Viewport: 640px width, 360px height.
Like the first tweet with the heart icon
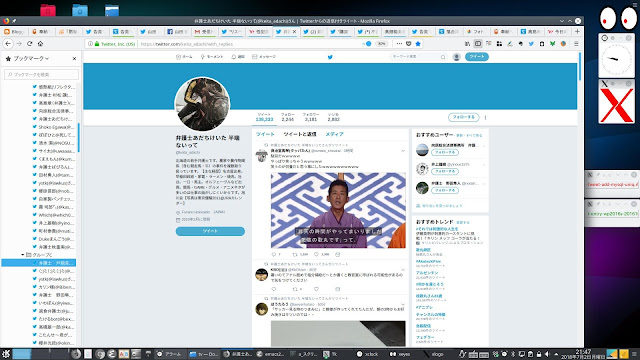(316, 254)
